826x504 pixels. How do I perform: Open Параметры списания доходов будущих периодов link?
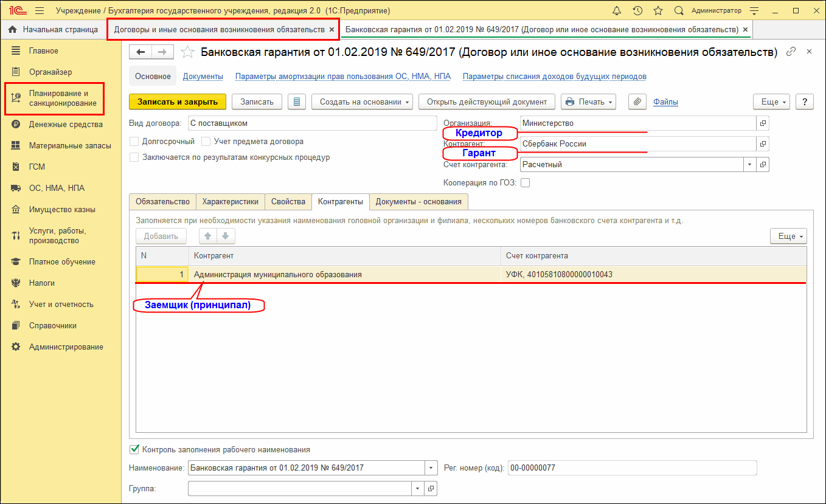pos(554,77)
